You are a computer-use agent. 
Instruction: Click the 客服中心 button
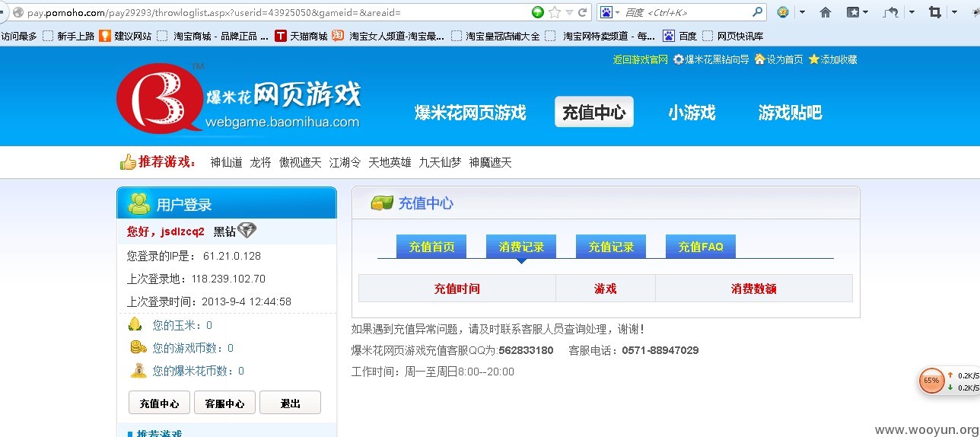click(x=224, y=403)
